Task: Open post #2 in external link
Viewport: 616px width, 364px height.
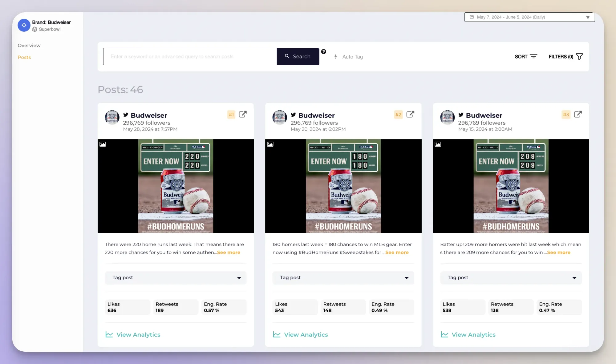Action: pyautogui.click(x=410, y=114)
